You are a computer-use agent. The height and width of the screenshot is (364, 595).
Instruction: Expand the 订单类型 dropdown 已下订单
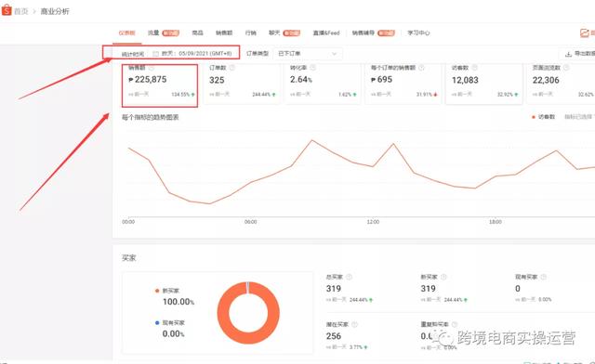tap(308, 54)
